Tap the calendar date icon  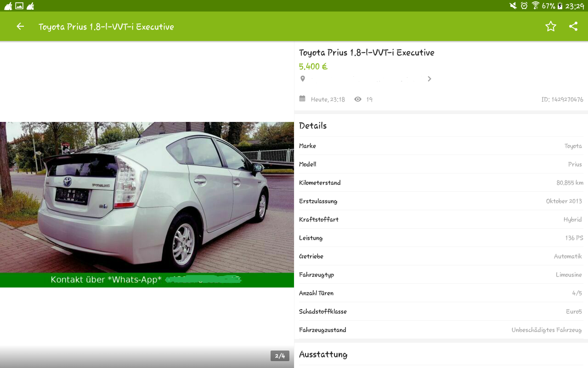pos(302,98)
